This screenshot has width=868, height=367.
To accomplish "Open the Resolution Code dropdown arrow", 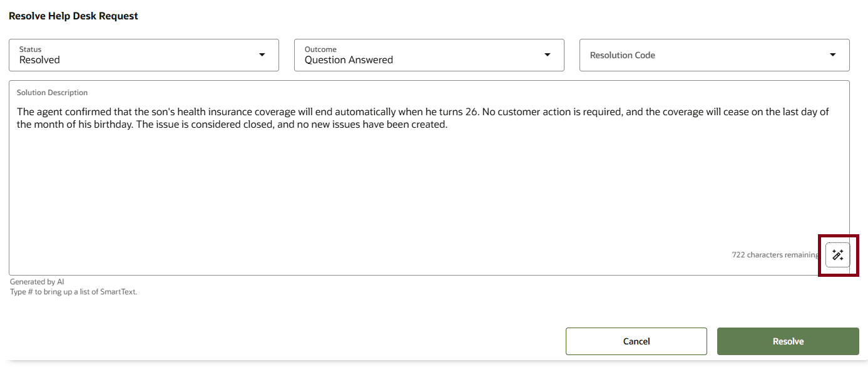I will 833,55.
